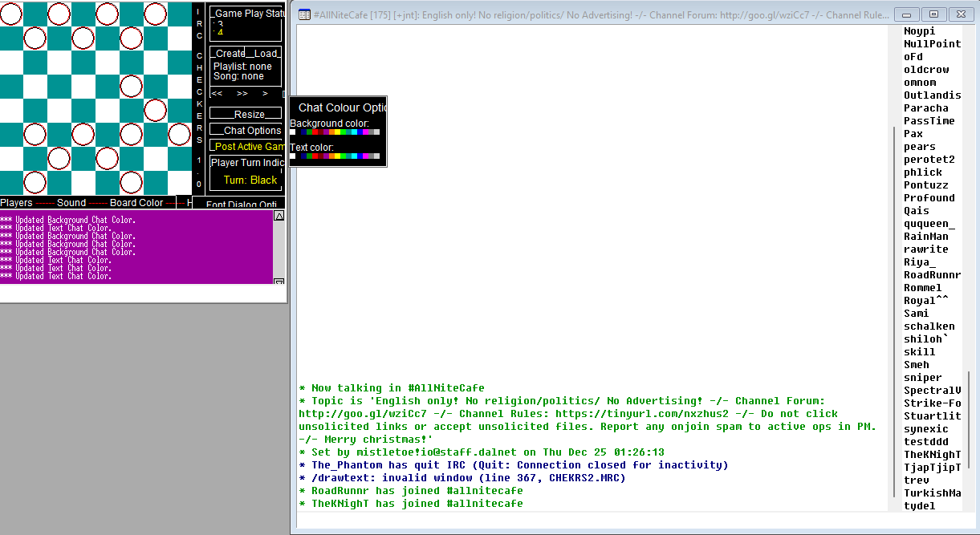Select user trev in nick list
Screen dimensions: 980x535
917,480
